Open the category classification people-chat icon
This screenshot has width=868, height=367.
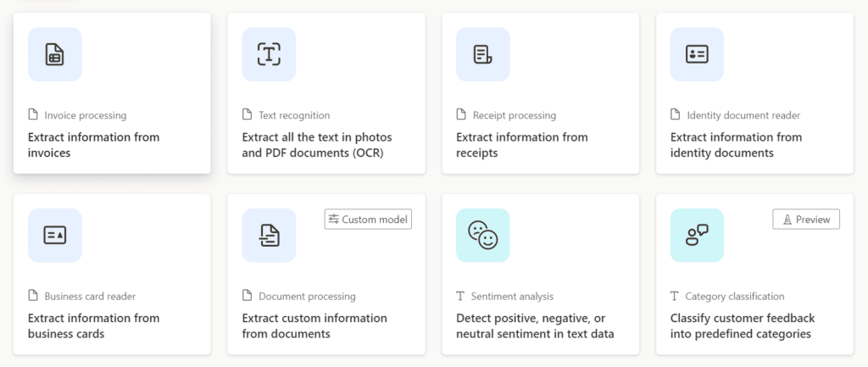click(697, 236)
